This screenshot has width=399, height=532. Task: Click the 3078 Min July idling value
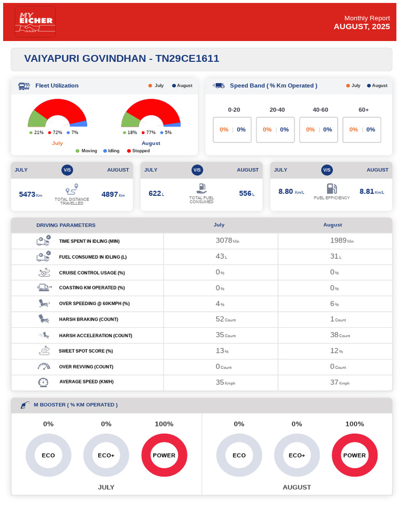228,241
